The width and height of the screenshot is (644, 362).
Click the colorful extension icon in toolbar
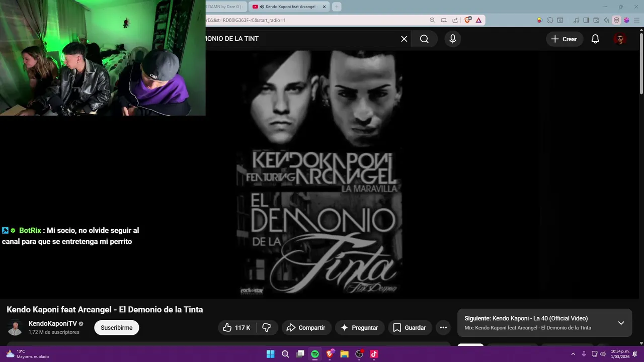pos(539,20)
